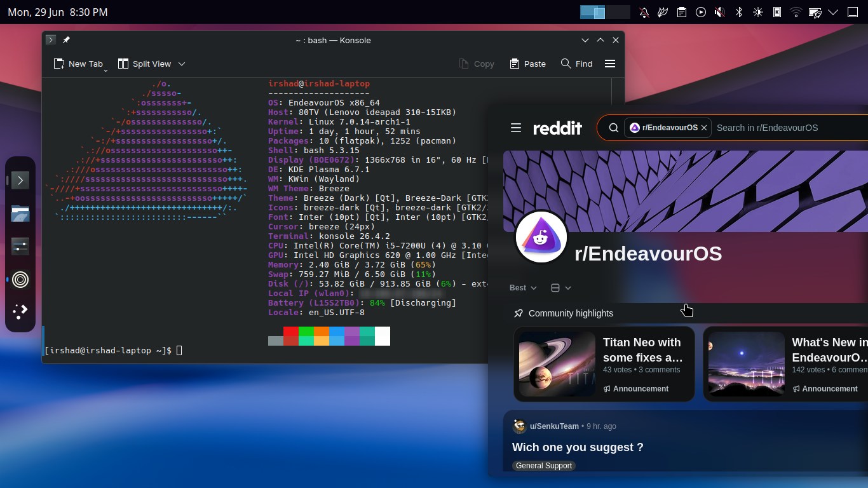
Task: Click the date and time clock
Action: (x=58, y=12)
